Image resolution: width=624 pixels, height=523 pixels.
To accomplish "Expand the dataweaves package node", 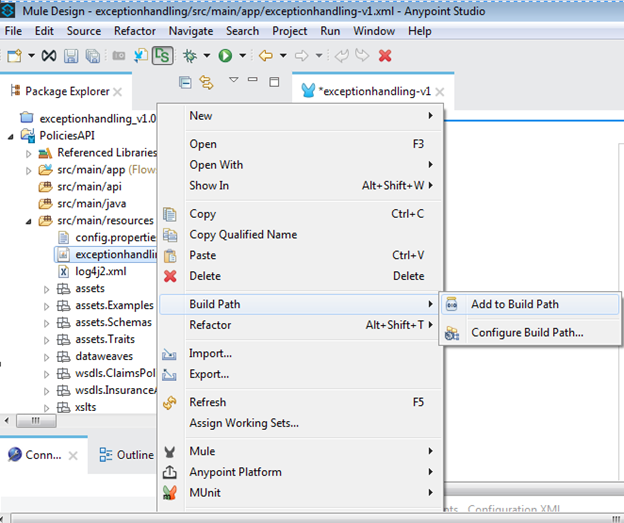I will (46, 356).
